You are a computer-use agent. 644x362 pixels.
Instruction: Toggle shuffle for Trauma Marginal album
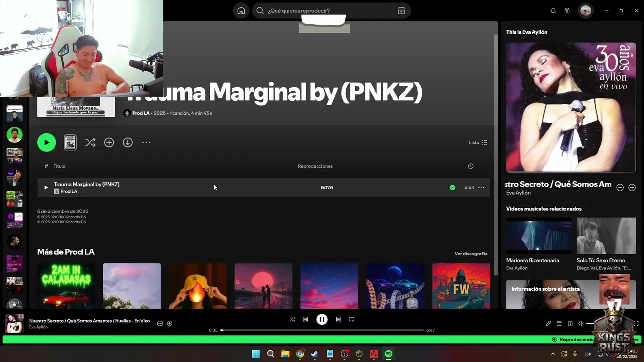click(90, 143)
